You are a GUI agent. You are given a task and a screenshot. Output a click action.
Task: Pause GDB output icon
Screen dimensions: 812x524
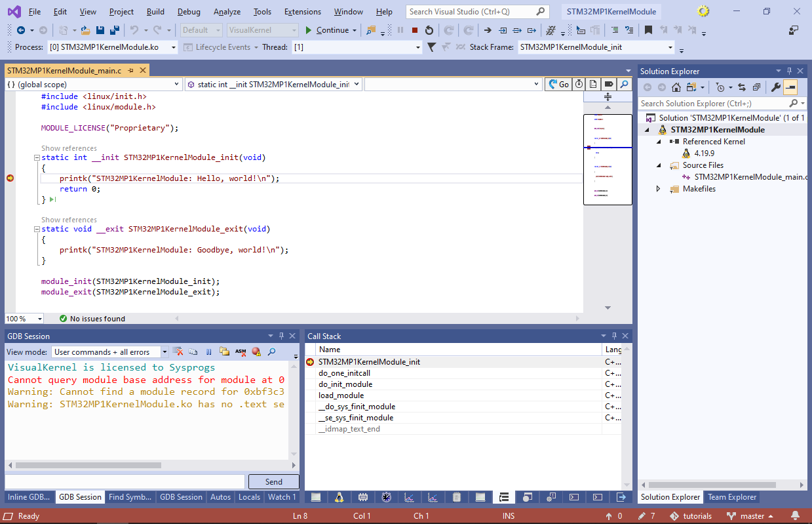point(208,352)
